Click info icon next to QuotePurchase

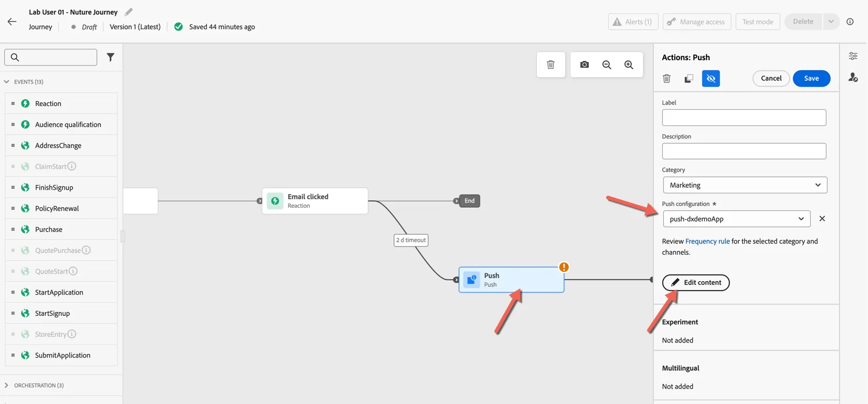(x=86, y=250)
